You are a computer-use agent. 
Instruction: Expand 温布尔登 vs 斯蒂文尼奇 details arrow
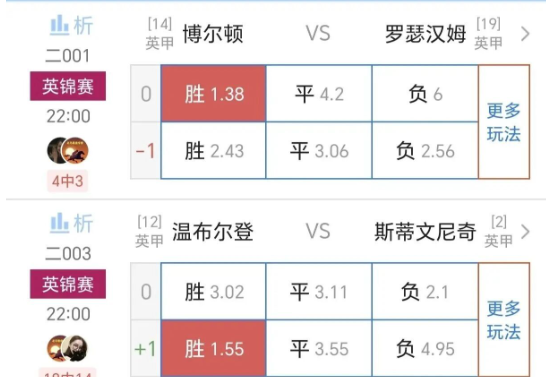[525, 231]
